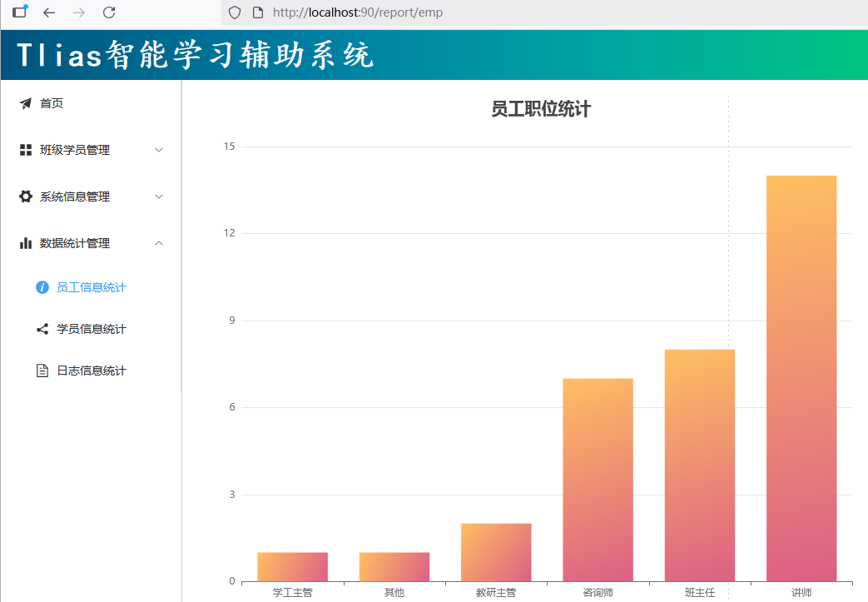Image resolution: width=868 pixels, height=602 pixels.
Task: Go back with the browser back arrow
Action: (x=49, y=12)
